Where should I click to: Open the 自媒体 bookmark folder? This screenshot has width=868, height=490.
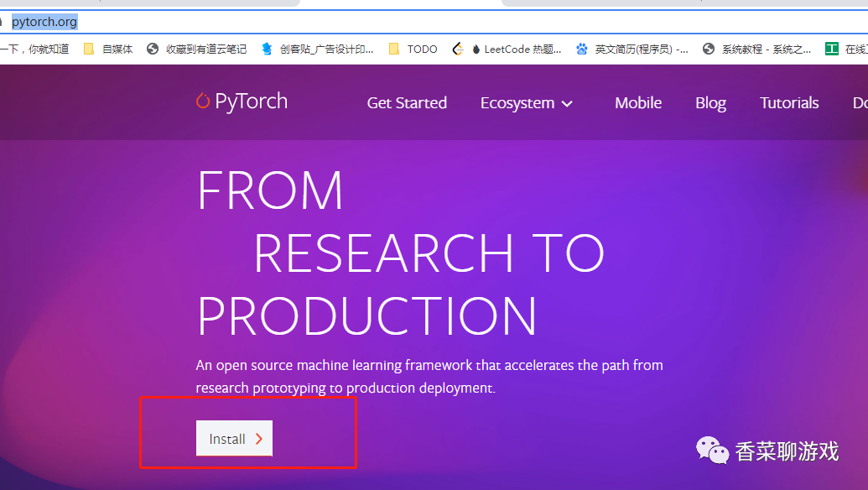tap(108, 50)
